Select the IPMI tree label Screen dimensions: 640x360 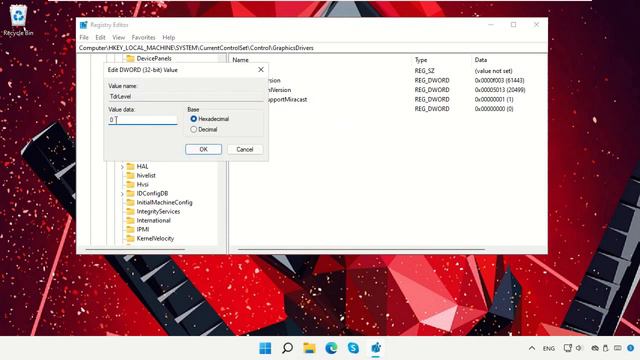tap(143, 229)
